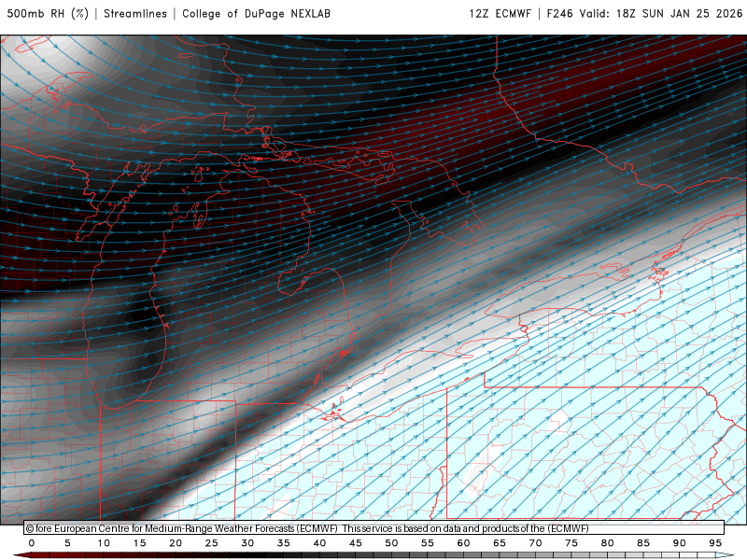Click the '65' color scale label

[500, 543]
